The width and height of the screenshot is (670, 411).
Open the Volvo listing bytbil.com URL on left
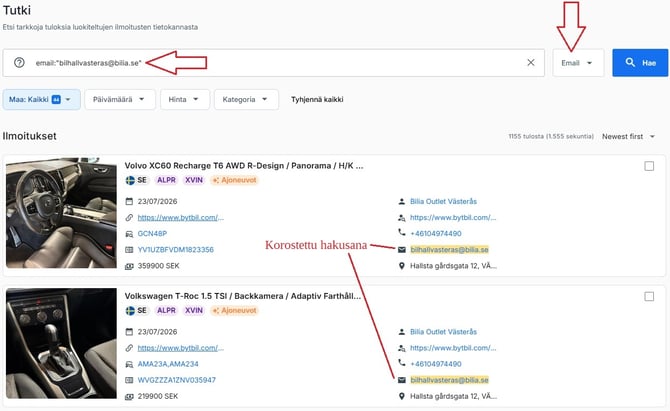click(x=180, y=217)
